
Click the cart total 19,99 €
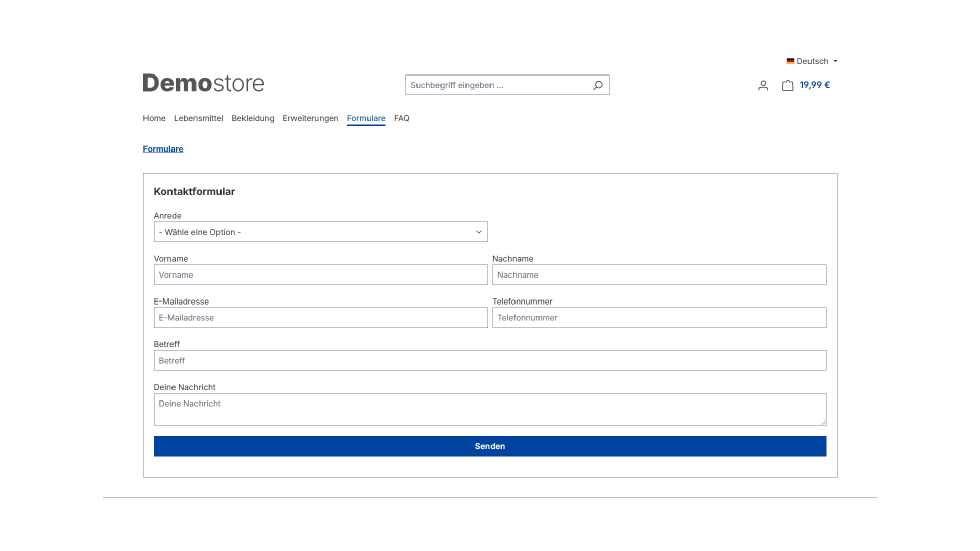coord(815,85)
